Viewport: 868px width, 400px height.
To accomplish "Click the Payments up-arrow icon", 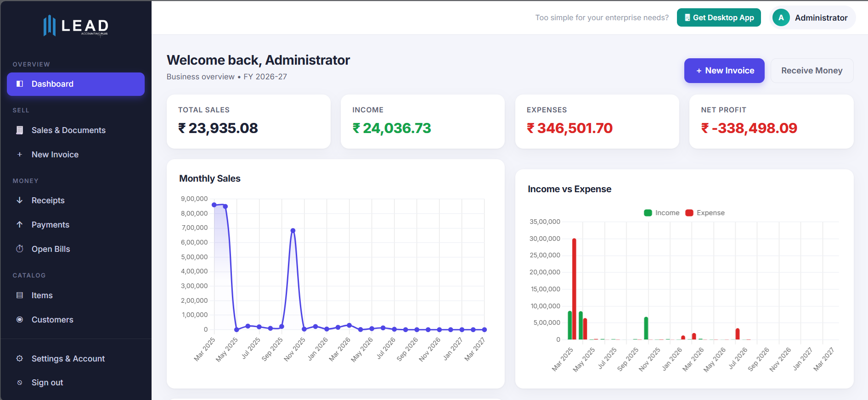I will [x=20, y=224].
